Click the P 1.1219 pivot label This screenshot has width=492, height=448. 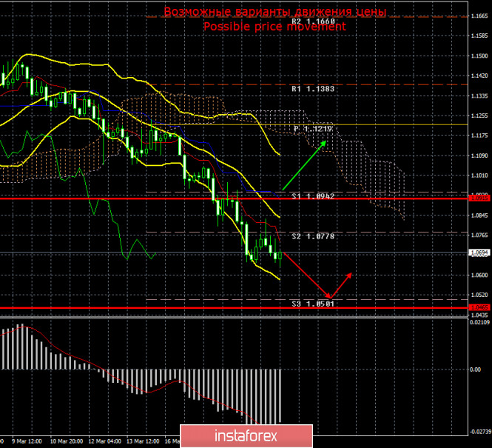click(x=313, y=128)
